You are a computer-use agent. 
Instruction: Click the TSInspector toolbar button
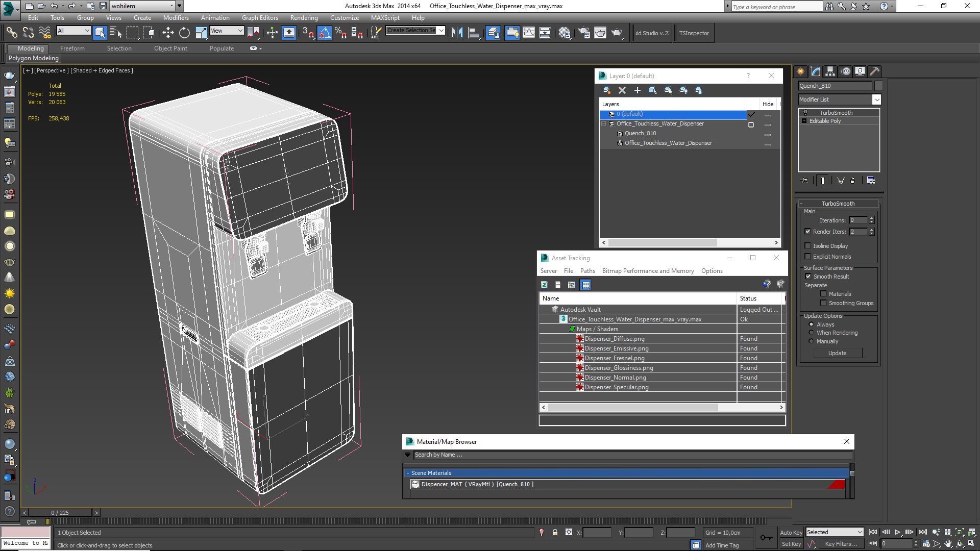coord(694,33)
